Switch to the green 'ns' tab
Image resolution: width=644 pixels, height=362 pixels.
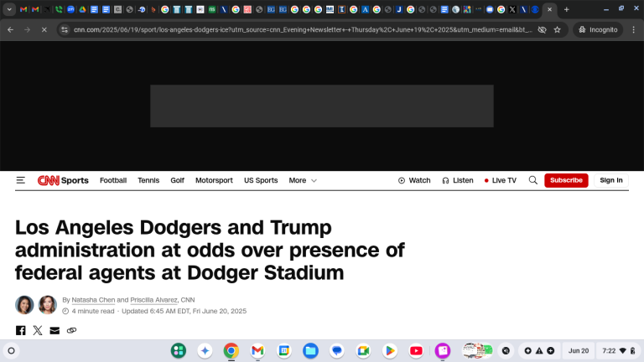tap(212, 9)
